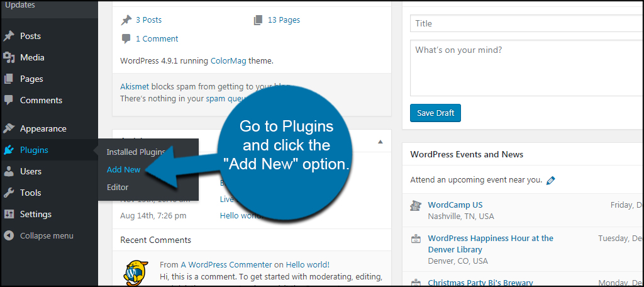Click the Tools wrench icon
This screenshot has height=287, width=644.
(x=9, y=193)
